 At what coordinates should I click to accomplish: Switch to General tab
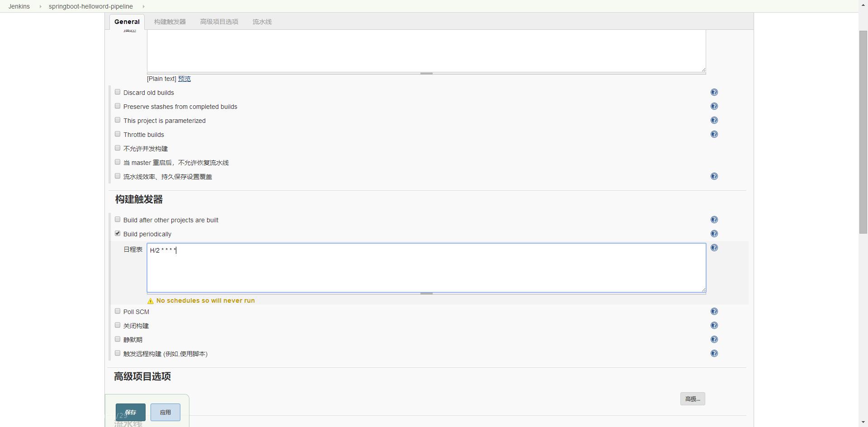click(127, 22)
